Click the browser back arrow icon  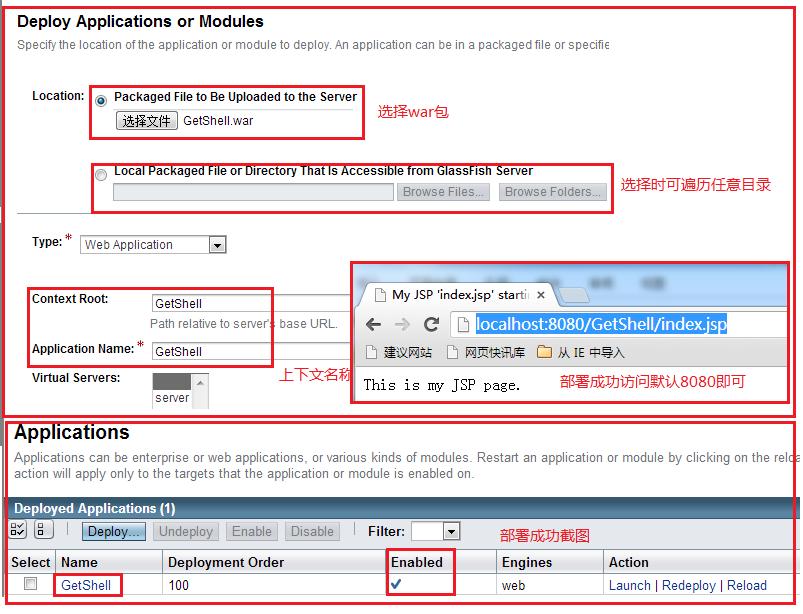click(373, 324)
